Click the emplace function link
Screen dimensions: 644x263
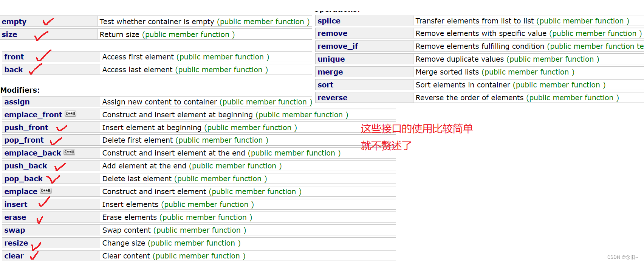(21, 191)
